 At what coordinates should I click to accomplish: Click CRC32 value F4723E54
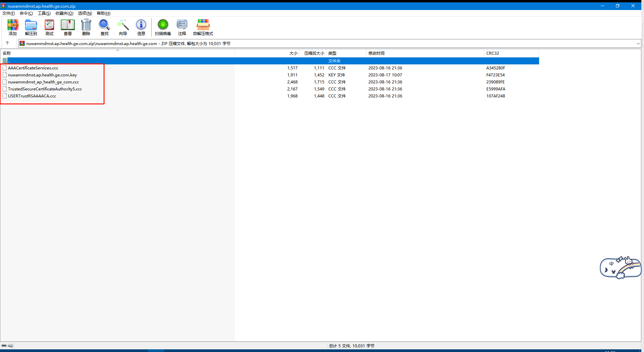click(495, 75)
